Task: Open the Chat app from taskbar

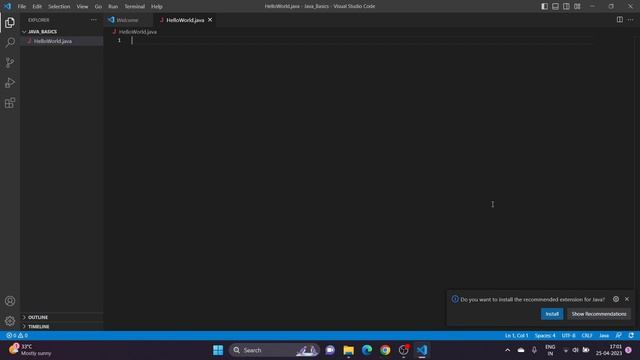Action: pyautogui.click(x=330, y=350)
